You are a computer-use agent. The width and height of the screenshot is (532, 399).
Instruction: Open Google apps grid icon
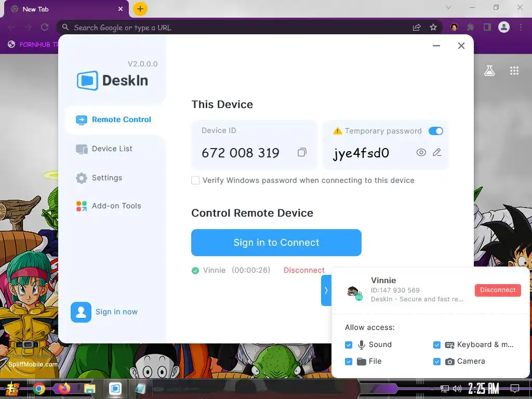point(514,71)
